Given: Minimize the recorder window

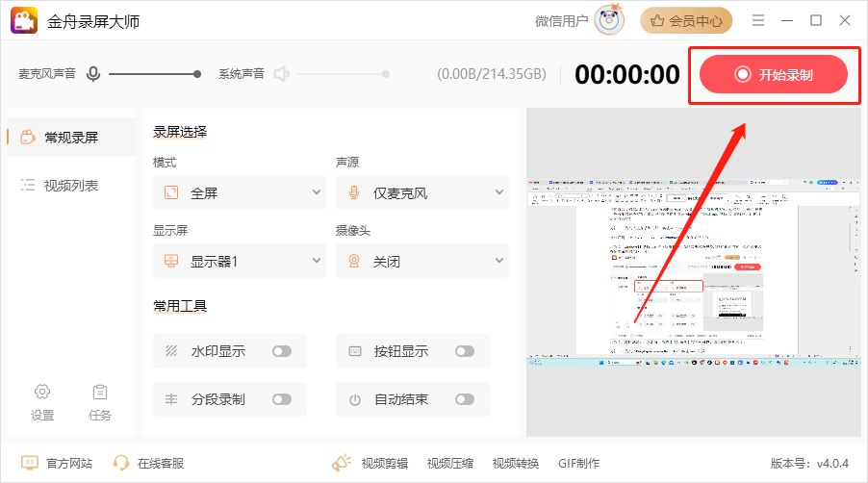Looking at the screenshot, I should pyautogui.click(x=787, y=21).
